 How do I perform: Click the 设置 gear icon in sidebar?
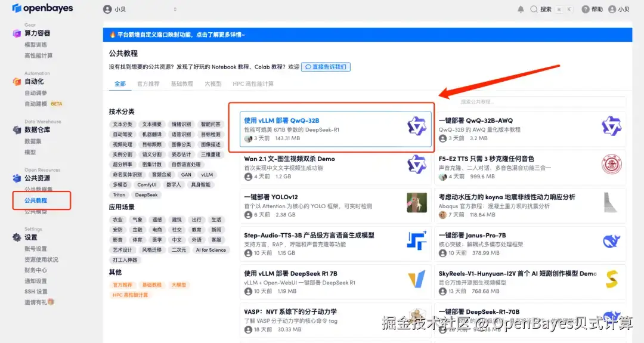[x=17, y=237]
